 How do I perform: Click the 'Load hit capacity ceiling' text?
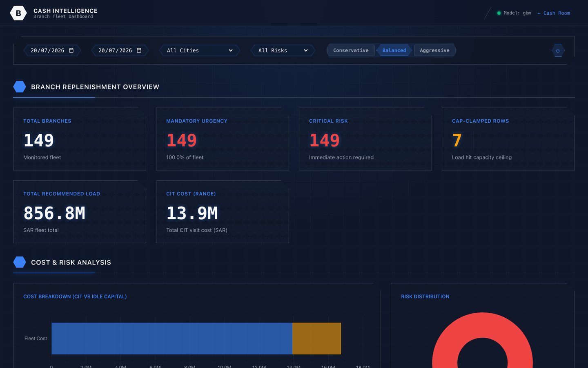482,157
